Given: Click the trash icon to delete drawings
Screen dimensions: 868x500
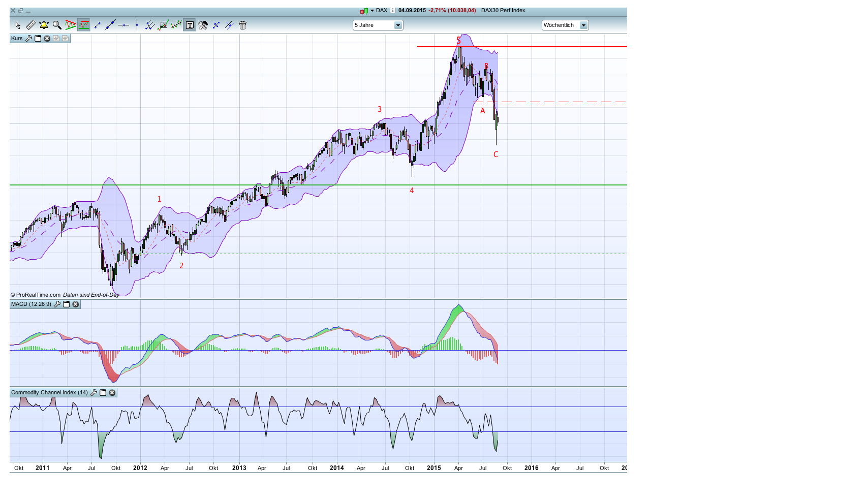Looking at the screenshot, I should click(x=243, y=25).
